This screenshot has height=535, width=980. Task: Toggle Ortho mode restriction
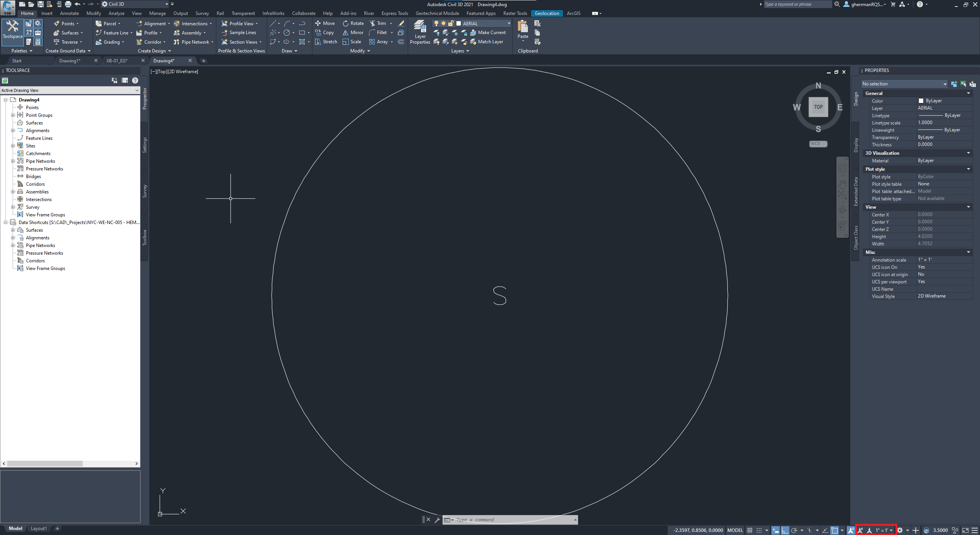pyautogui.click(x=785, y=530)
